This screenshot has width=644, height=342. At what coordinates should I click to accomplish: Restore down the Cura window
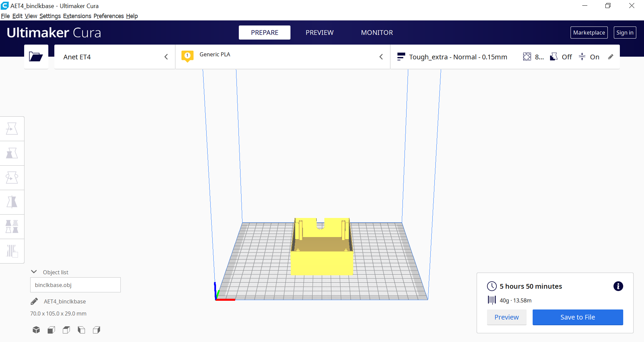click(608, 6)
